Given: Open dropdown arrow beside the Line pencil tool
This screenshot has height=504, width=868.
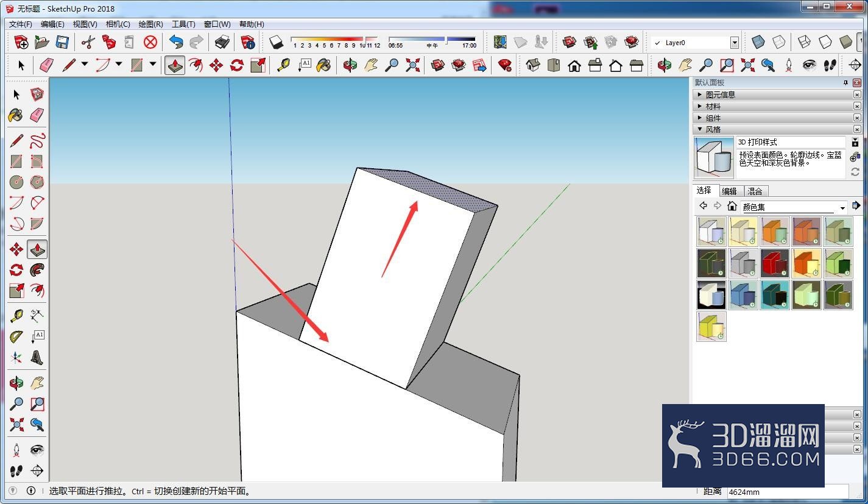Looking at the screenshot, I should (85, 65).
